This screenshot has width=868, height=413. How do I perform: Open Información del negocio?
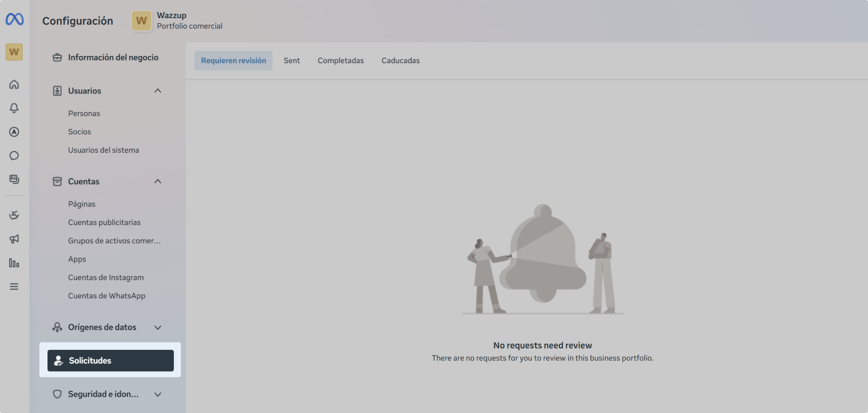pos(113,58)
